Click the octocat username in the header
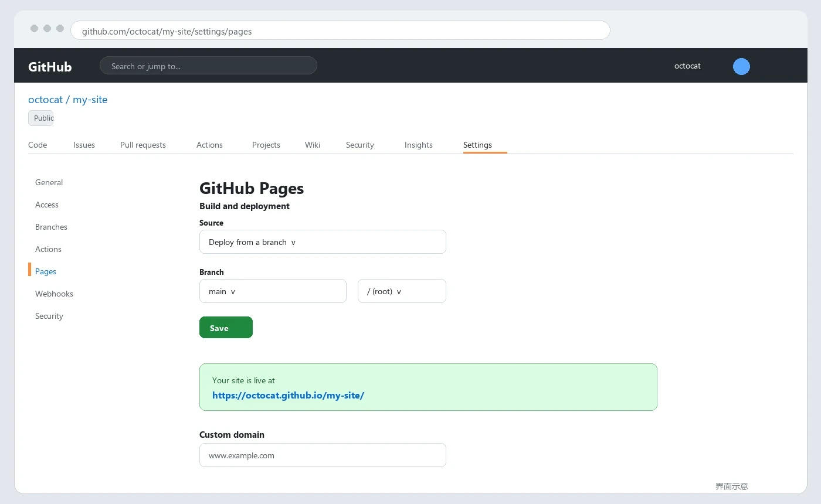821x504 pixels. pos(687,66)
